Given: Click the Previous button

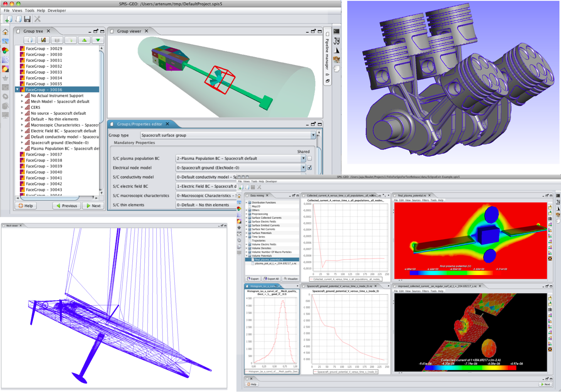Looking at the screenshot, I should click(x=66, y=206).
